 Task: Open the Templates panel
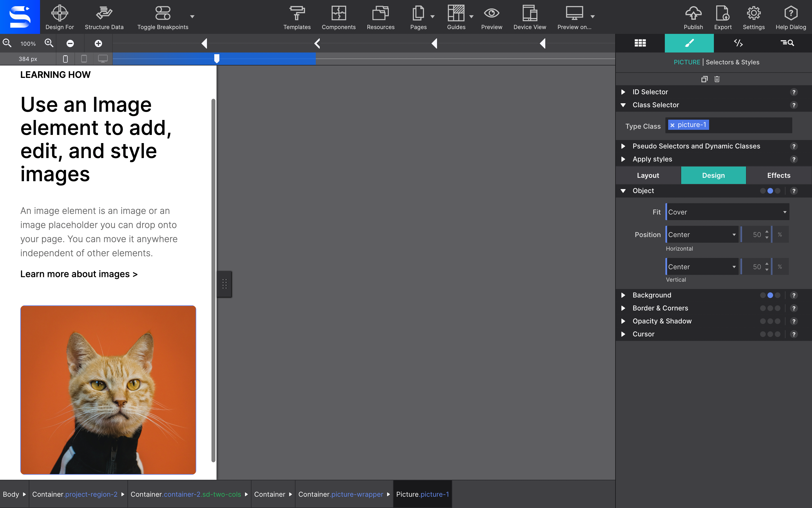(x=297, y=17)
